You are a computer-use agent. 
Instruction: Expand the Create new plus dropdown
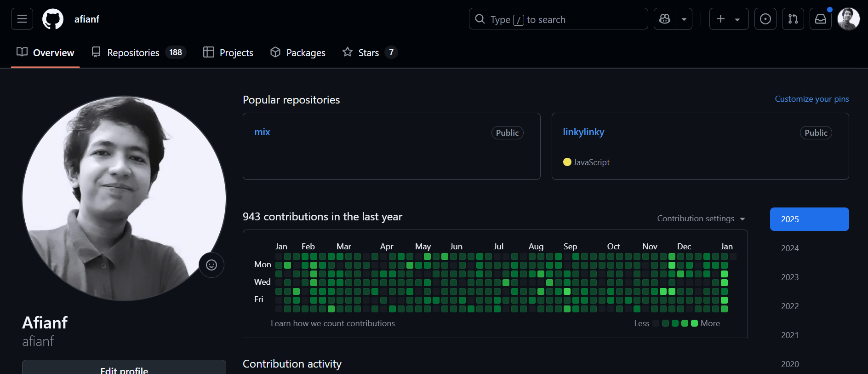click(x=729, y=19)
